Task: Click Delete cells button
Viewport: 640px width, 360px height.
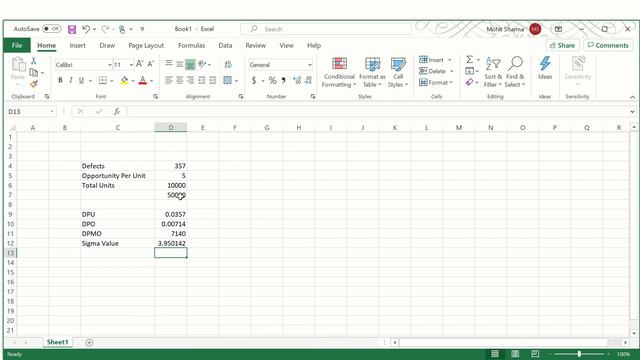Action: pos(436,71)
